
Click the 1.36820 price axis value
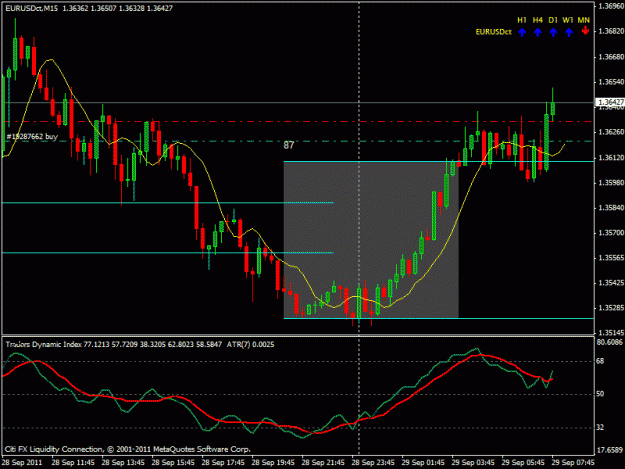pyautogui.click(x=611, y=31)
